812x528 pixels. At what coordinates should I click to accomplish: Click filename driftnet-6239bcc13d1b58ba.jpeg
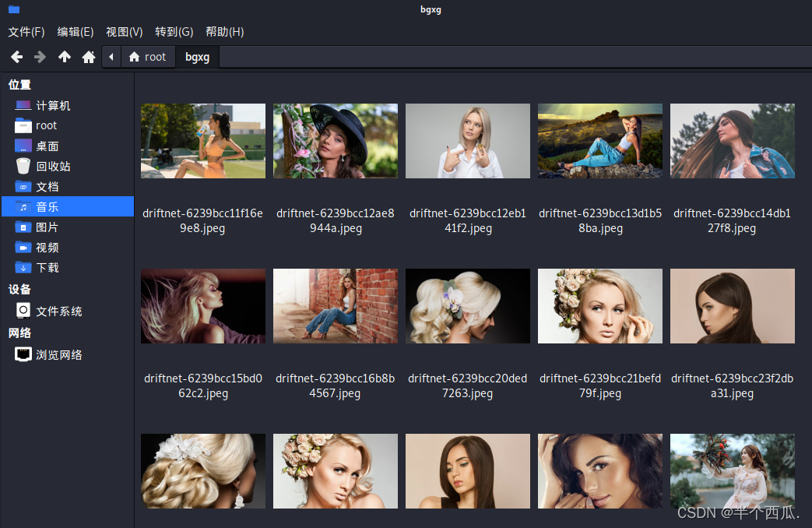tap(600, 220)
